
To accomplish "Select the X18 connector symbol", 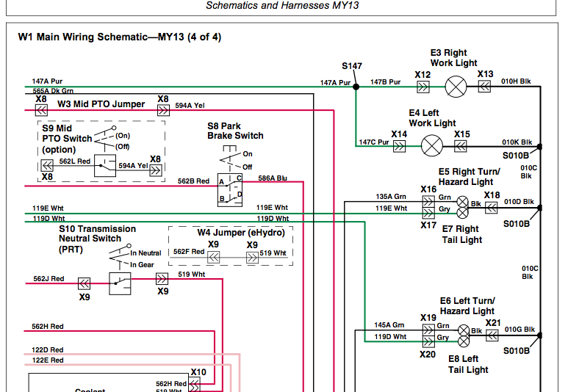I will click(491, 208).
